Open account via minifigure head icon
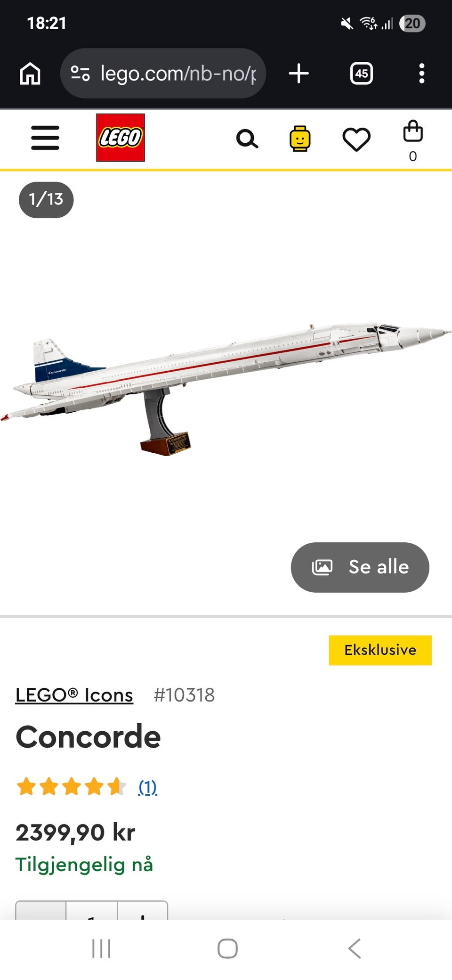The width and height of the screenshot is (452, 980). coord(299,139)
